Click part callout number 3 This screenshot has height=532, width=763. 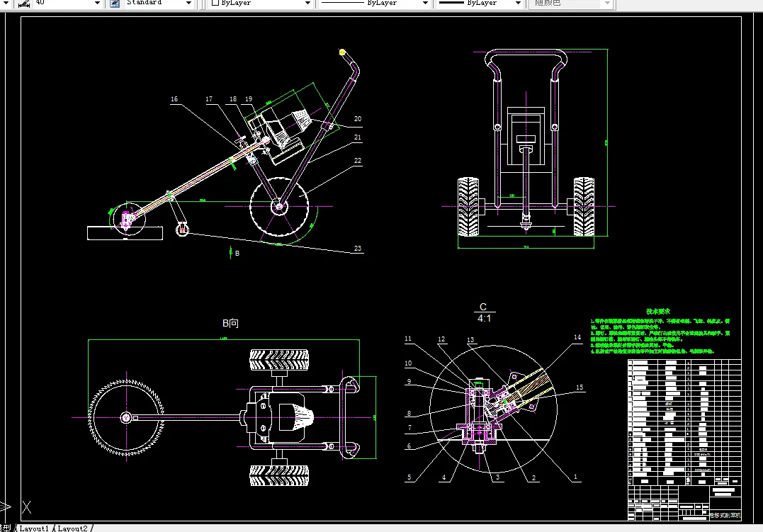(497, 477)
